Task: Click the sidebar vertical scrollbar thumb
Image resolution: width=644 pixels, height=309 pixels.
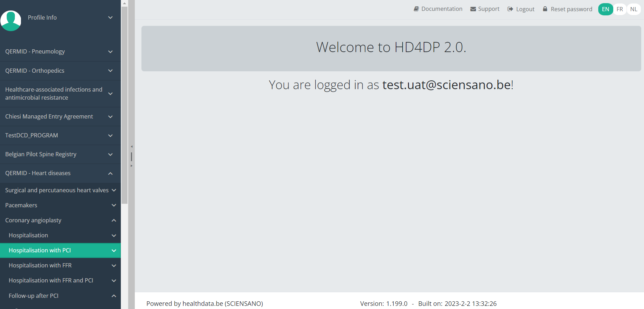Action: [124, 105]
